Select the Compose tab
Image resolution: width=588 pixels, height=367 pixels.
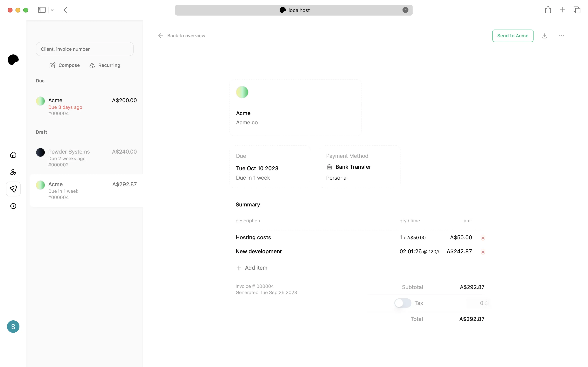[64, 65]
